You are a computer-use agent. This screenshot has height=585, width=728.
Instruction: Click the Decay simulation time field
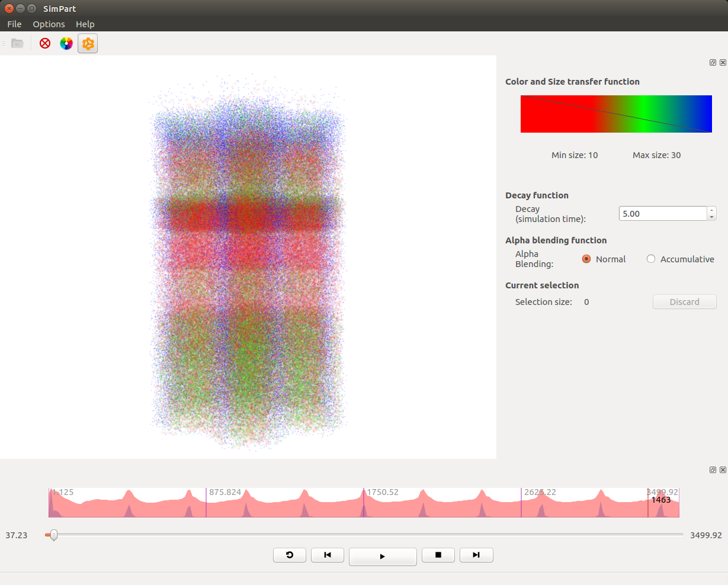point(662,214)
